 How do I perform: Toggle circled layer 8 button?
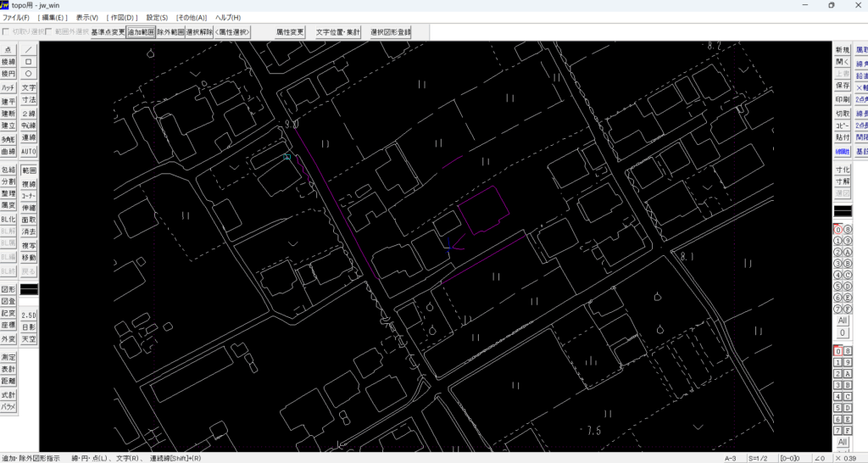pos(848,229)
